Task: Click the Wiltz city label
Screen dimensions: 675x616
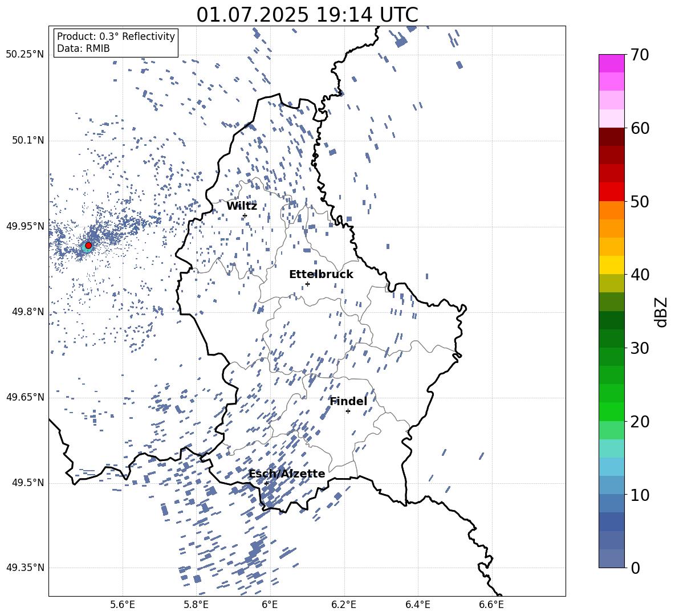Action: [242, 206]
